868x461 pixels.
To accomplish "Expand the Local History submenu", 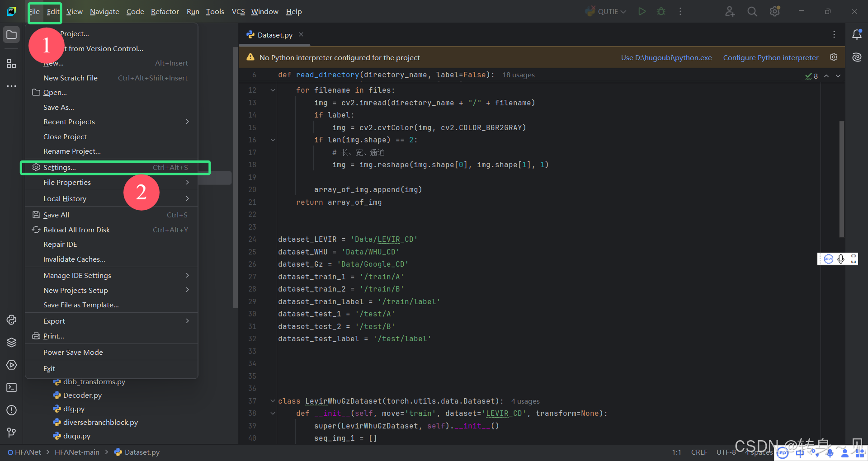I will [x=187, y=198].
